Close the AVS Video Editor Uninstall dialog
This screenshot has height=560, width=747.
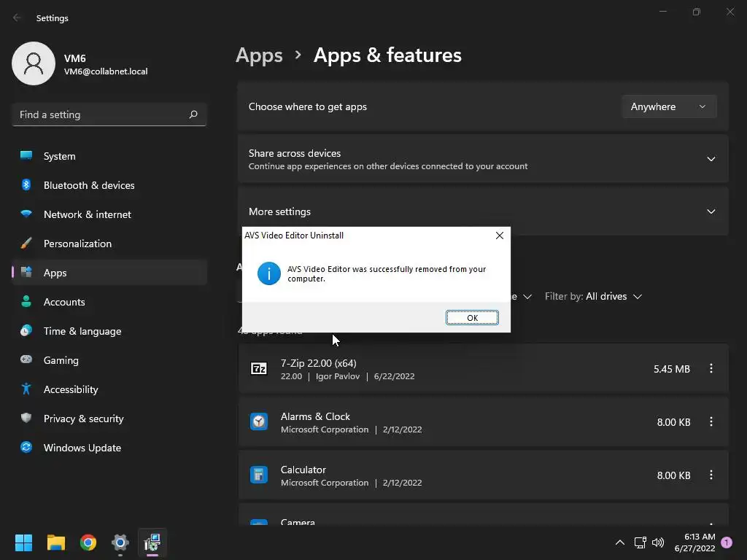pyautogui.click(x=499, y=236)
